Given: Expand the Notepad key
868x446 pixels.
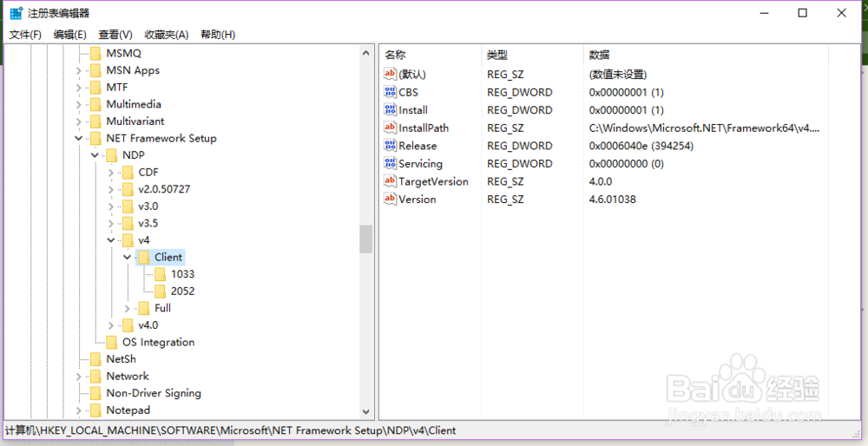Looking at the screenshot, I should pos(79,410).
